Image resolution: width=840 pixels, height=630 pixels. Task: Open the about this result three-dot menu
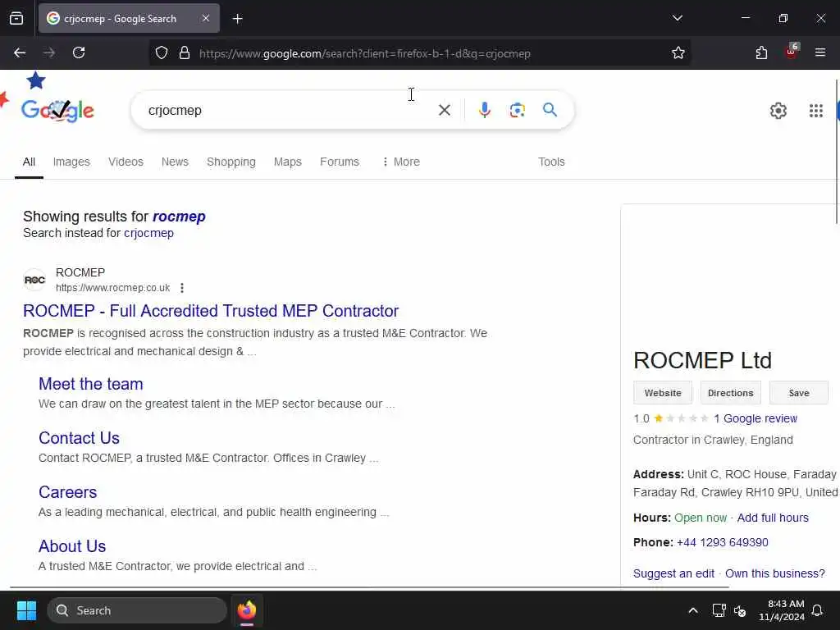[x=182, y=288]
